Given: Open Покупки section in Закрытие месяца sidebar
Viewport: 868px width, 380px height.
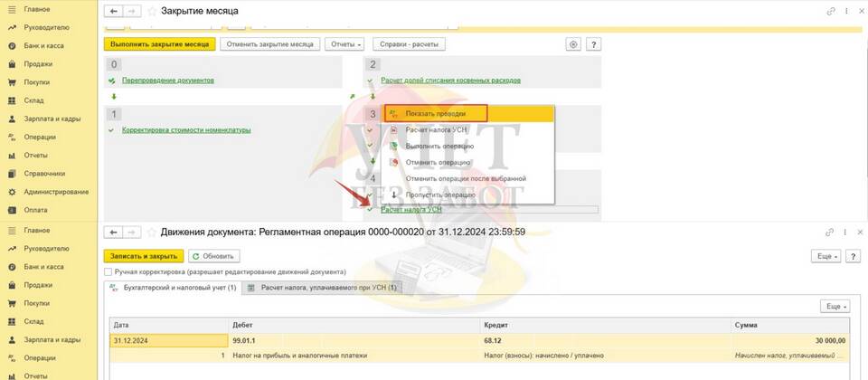Looking at the screenshot, I should tap(37, 82).
